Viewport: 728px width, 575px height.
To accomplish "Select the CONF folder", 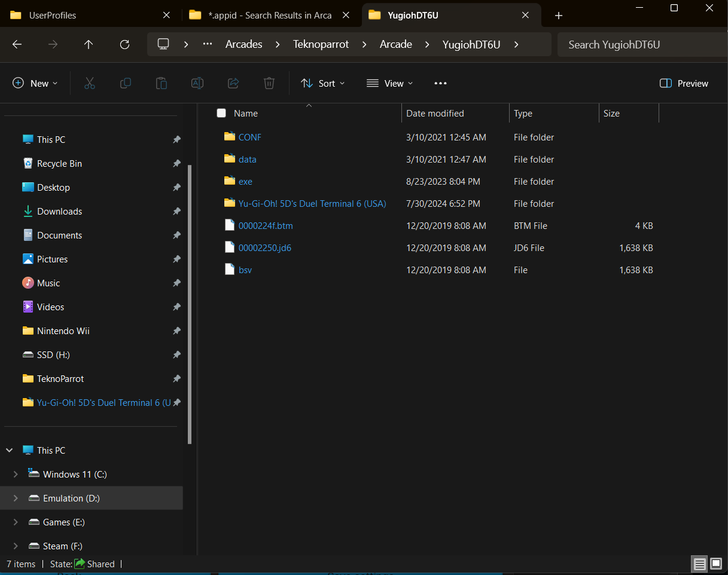I will [249, 137].
